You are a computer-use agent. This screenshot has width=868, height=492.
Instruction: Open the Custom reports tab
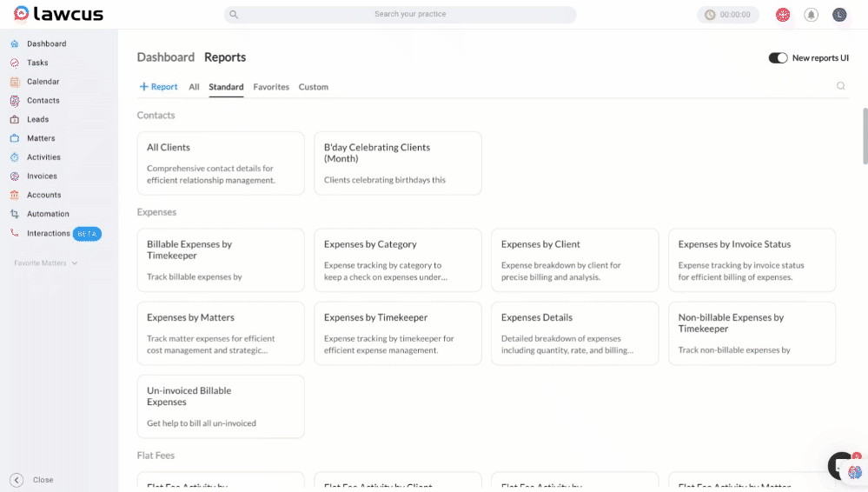coord(314,87)
